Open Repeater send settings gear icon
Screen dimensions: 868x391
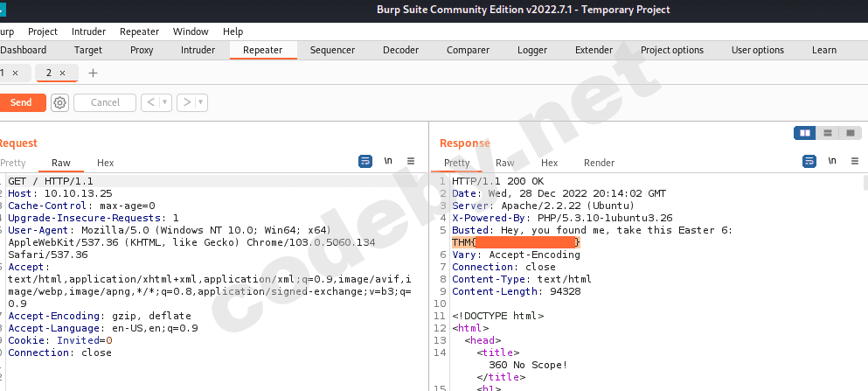pyautogui.click(x=59, y=102)
